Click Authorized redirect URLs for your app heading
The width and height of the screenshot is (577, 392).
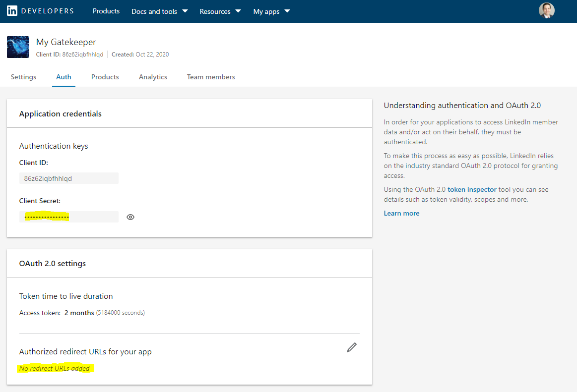(85, 352)
